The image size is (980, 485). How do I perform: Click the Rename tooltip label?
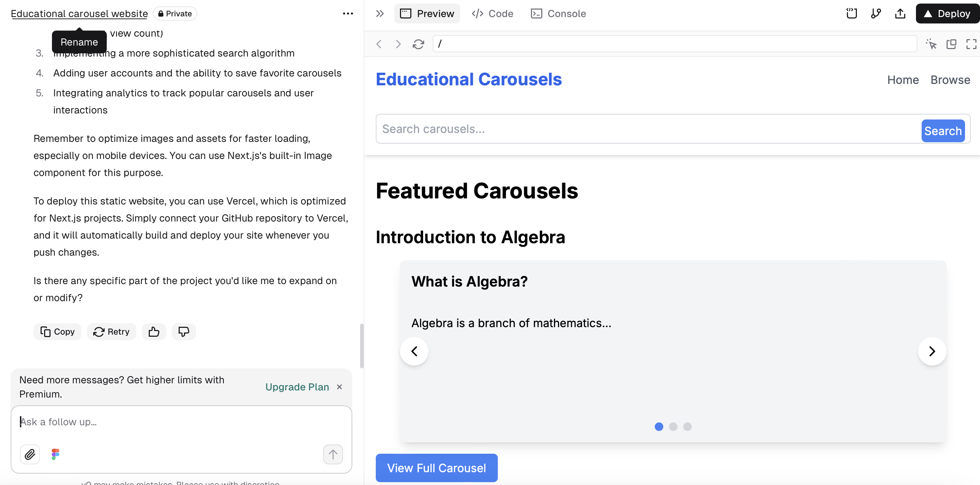point(79,42)
